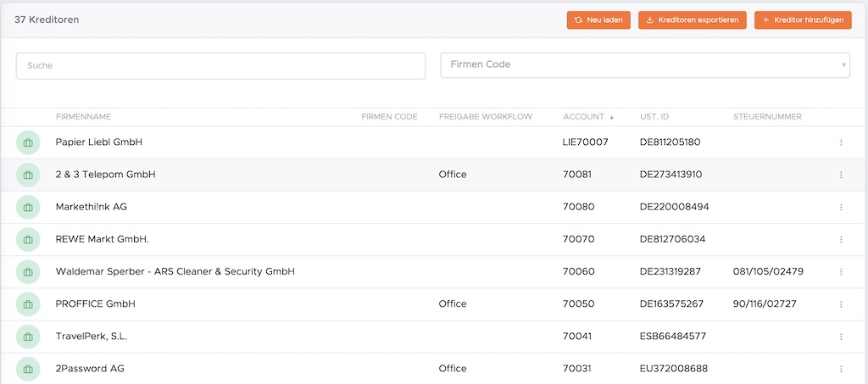Add a new creditor with Kreditor hinzufügen

802,20
